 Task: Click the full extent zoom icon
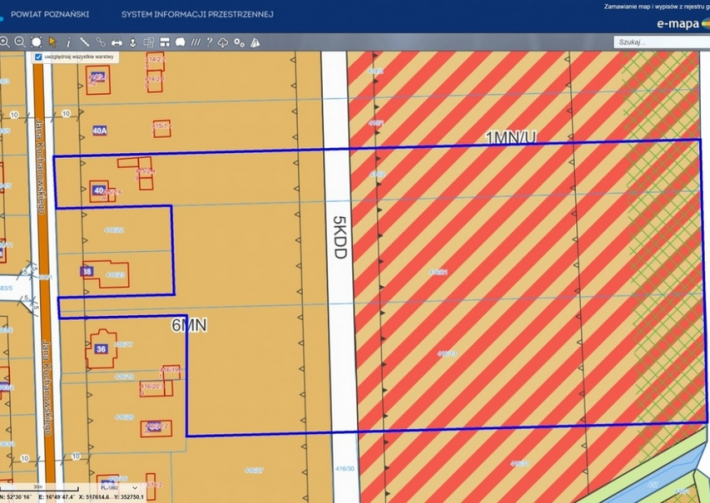pyautogui.click(x=36, y=42)
